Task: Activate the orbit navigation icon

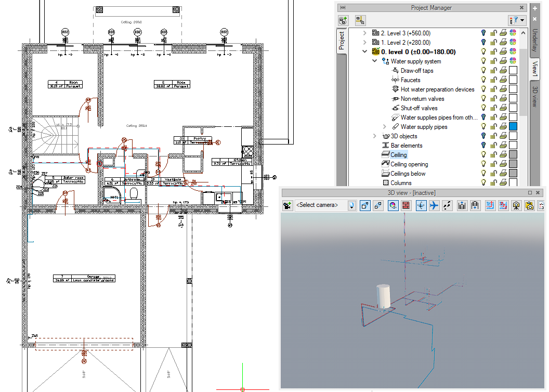Action: coord(421,205)
